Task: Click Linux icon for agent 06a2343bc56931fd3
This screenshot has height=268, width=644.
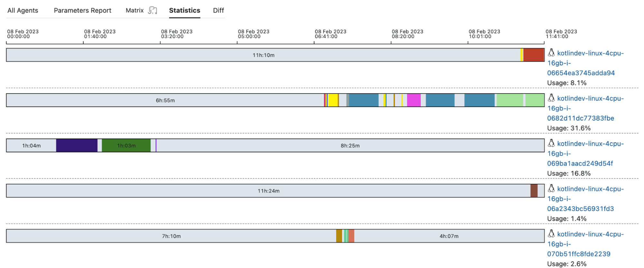Action: click(551, 188)
